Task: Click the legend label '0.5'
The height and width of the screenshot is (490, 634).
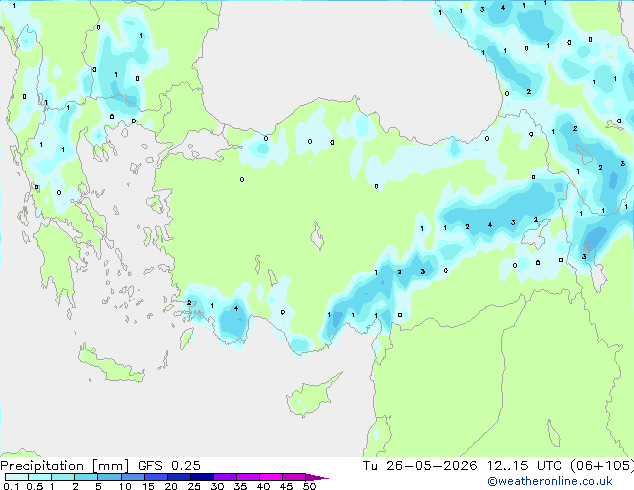Action: (x=34, y=486)
